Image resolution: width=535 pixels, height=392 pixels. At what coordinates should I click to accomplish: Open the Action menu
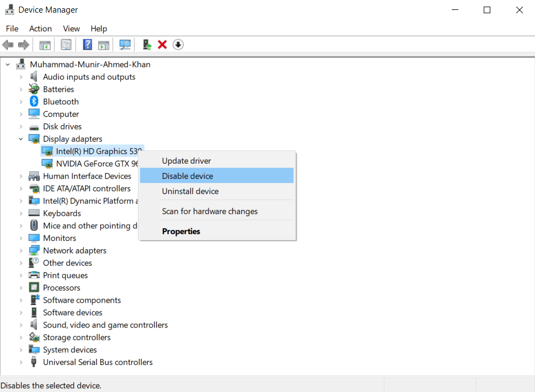(40, 28)
